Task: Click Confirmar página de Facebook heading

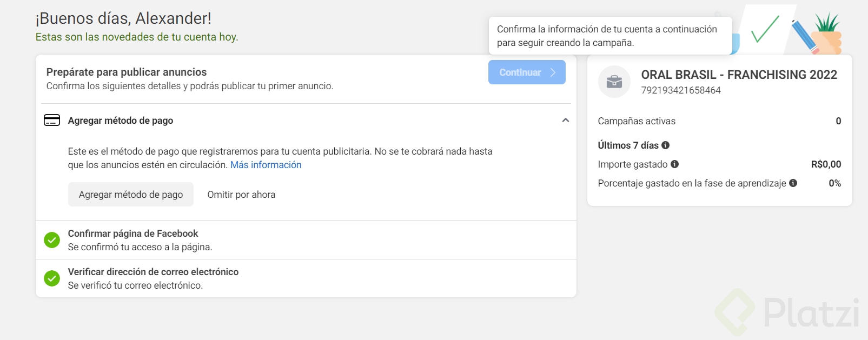Action: coord(133,234)
